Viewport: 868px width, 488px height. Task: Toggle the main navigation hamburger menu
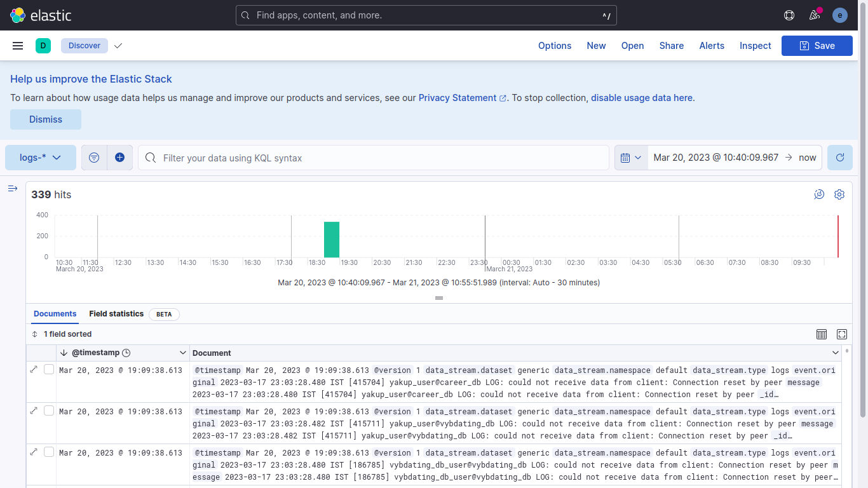coord(18,46)
